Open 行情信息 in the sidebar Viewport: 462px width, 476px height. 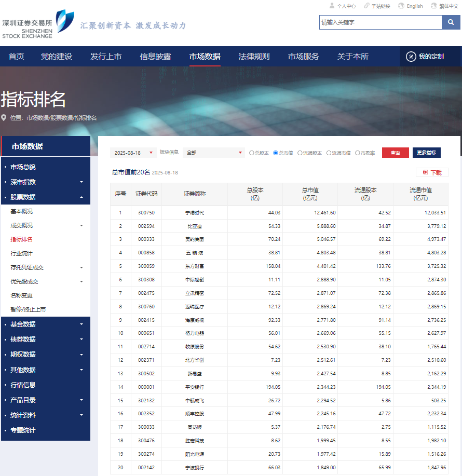(23, 385)
